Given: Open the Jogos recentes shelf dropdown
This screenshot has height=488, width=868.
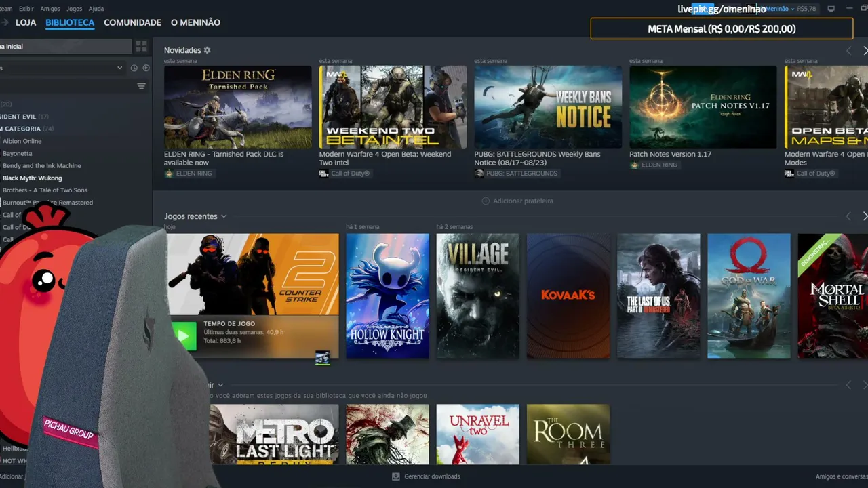Looking at the screenshot, I should click(224, 216).
